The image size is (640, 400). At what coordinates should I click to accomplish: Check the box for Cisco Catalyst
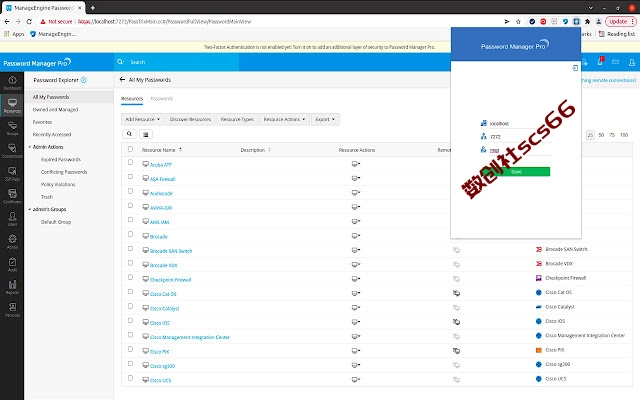[130, 306]
